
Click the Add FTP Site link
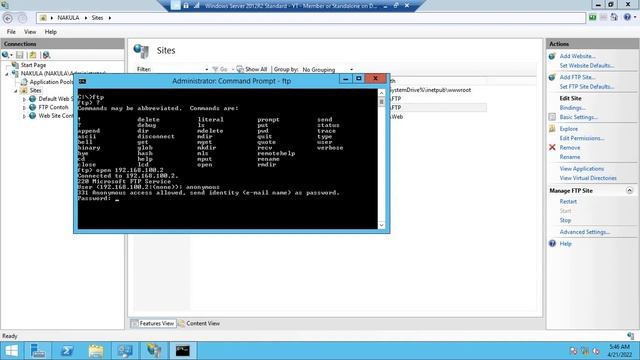578,78
